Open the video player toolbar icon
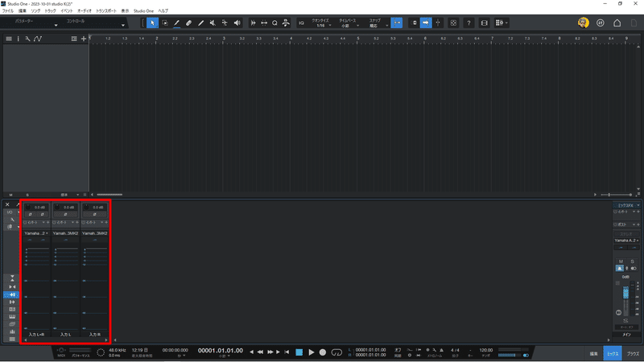The image size is (644, 362). (x=485, y=23)
